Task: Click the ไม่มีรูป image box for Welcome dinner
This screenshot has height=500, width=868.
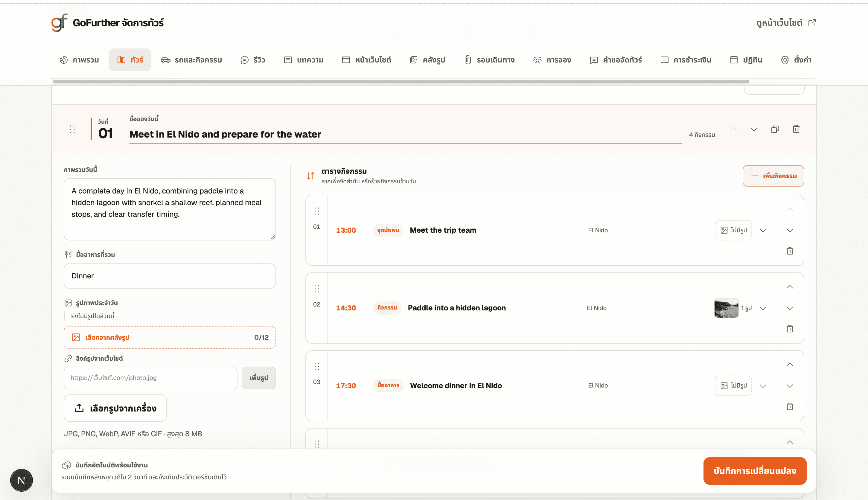Action: pos(733,386)
